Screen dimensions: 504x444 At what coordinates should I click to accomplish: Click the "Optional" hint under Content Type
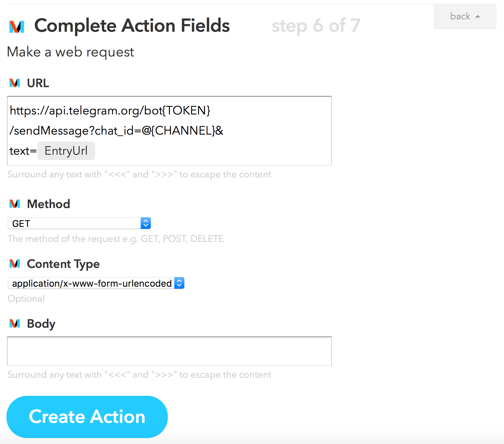tap(26, 299)
